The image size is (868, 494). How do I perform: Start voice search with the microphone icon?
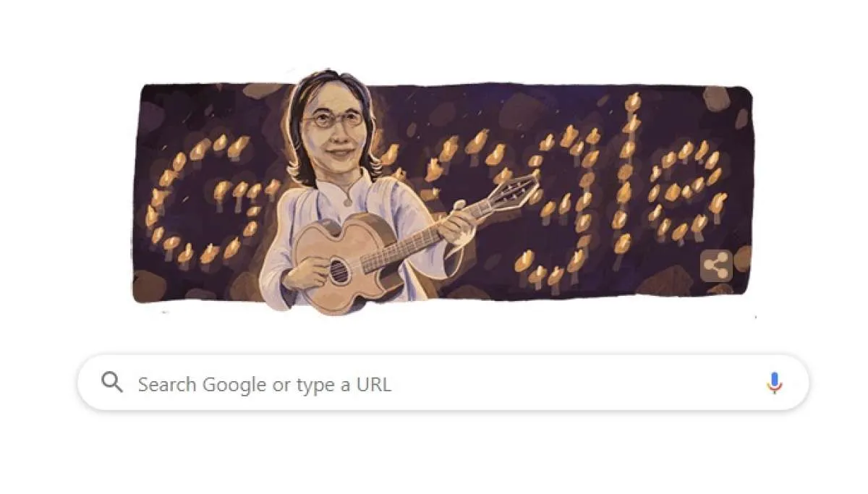[x=774, y=383]
